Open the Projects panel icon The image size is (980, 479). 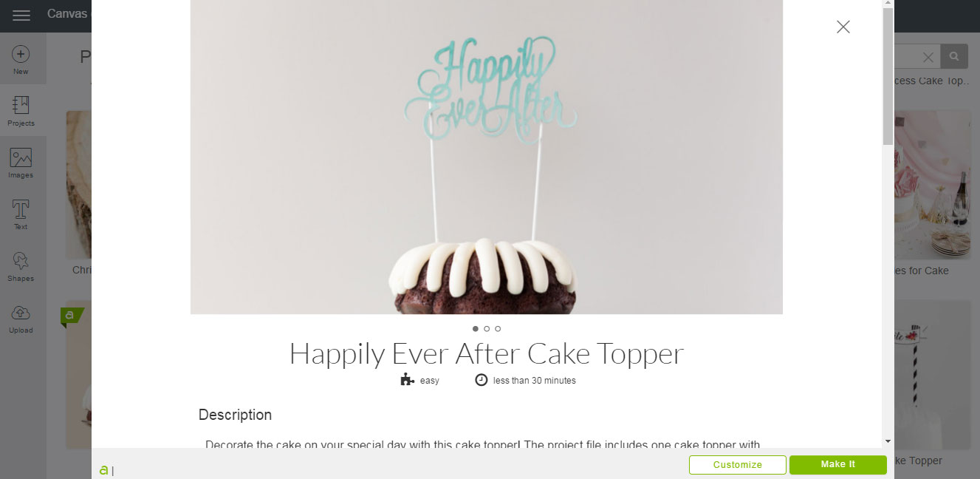coord(21,105)
